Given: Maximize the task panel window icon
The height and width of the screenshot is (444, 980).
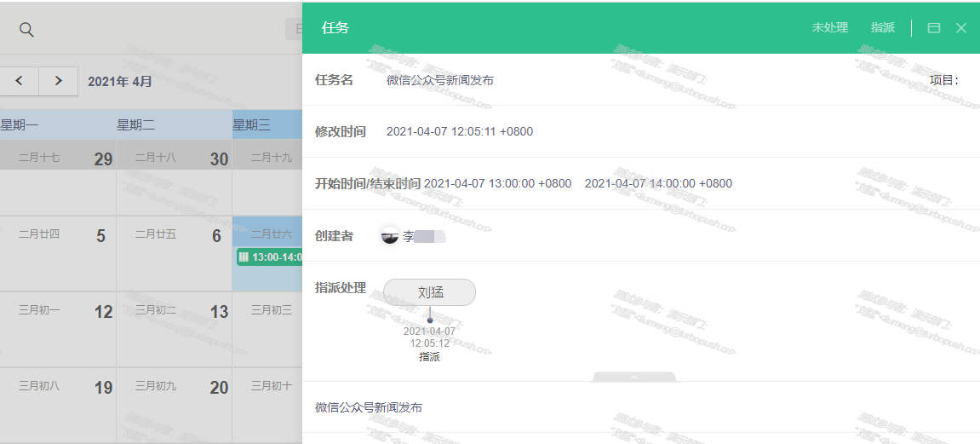Looking at the screenshot, I should click(933, 28).
